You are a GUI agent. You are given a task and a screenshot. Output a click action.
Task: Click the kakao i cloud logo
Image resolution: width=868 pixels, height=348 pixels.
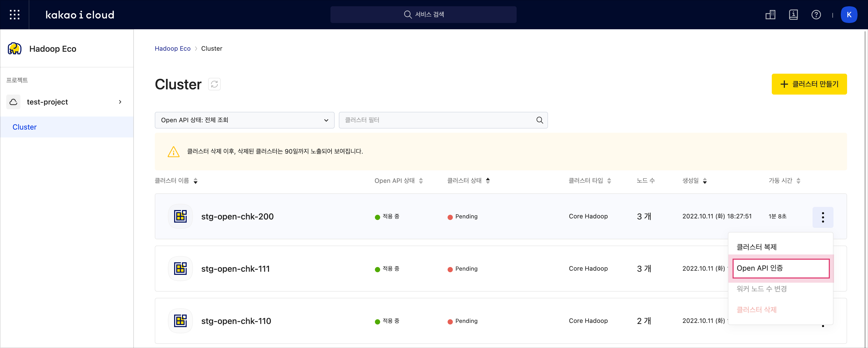tap(80, 15)
